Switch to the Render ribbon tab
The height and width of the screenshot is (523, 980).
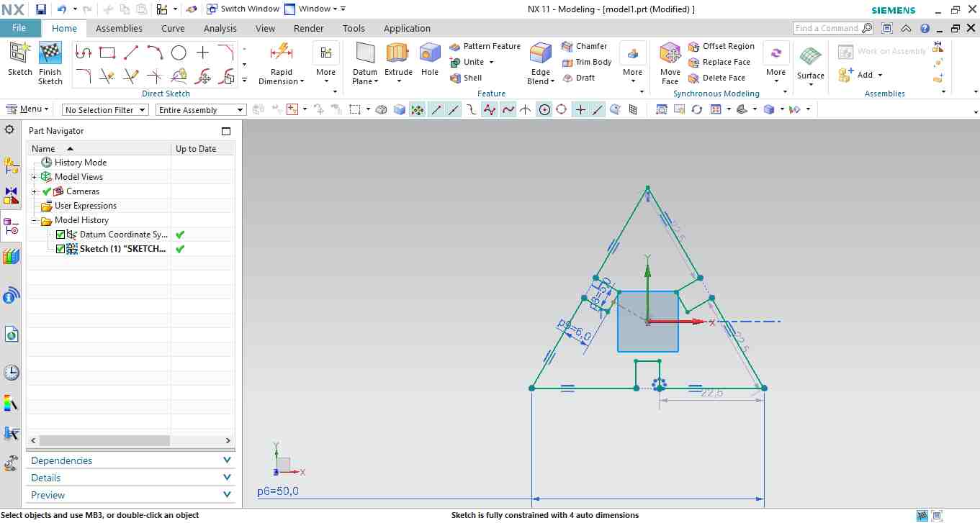click(309, 29)
